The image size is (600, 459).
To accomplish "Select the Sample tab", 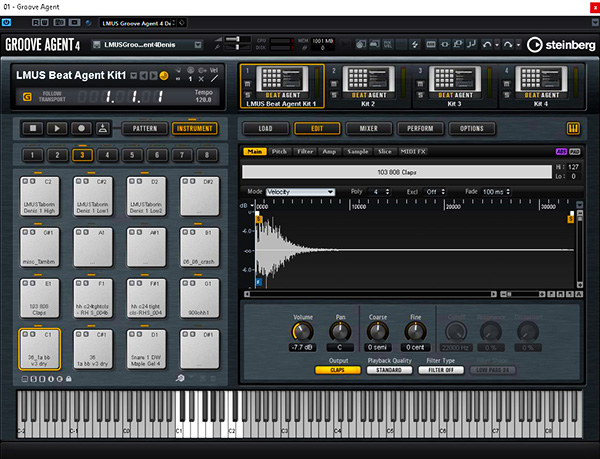I will click(357, 151).
